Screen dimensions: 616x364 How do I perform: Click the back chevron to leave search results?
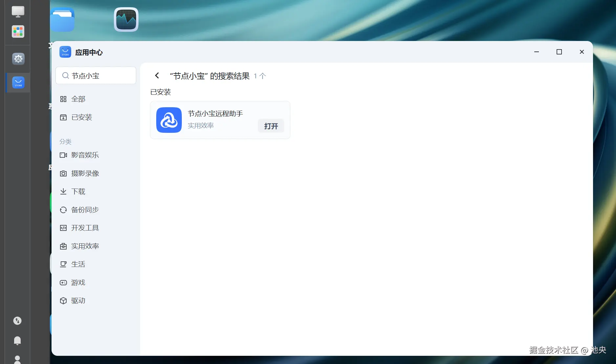(157, 75)
